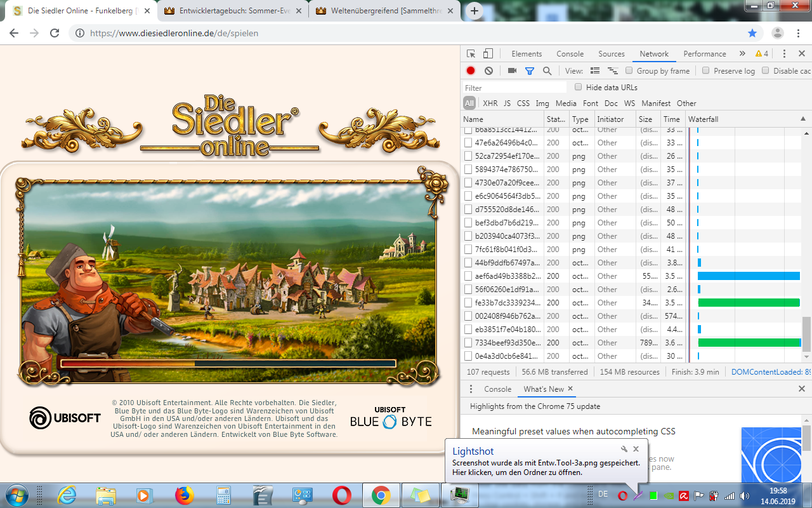Bookmark this page with the star
812x508 pixels.
point(752,33)
